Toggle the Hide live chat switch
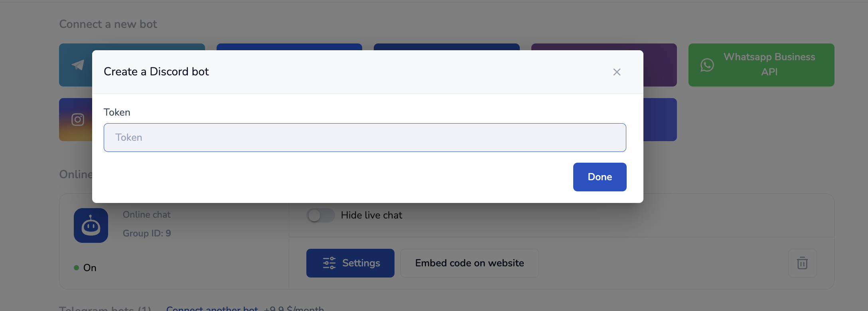 320,215
